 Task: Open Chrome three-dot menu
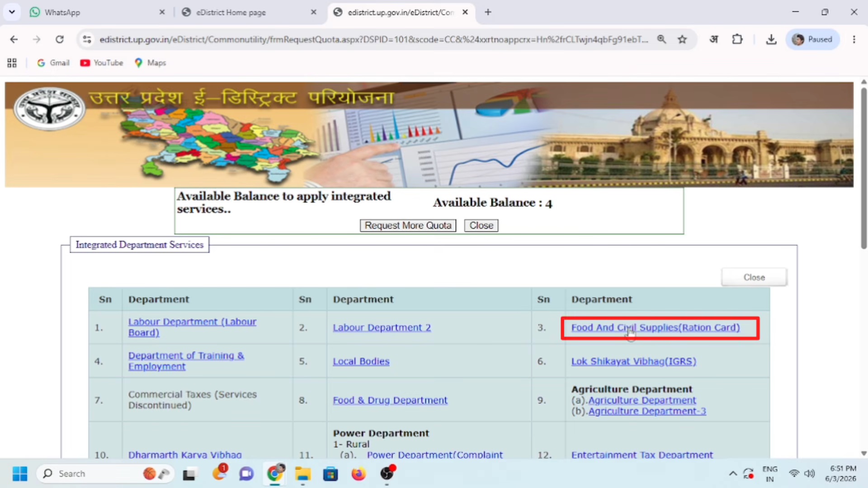[x=854, y=39]
